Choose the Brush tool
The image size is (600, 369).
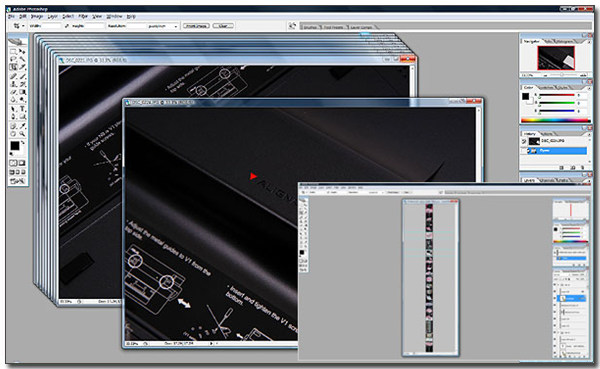[23, 76]
